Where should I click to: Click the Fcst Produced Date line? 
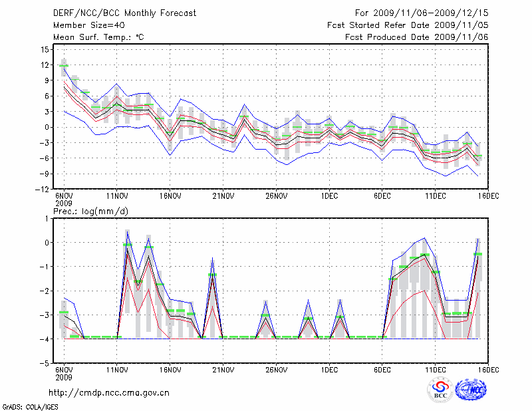(x=416, y=37)
